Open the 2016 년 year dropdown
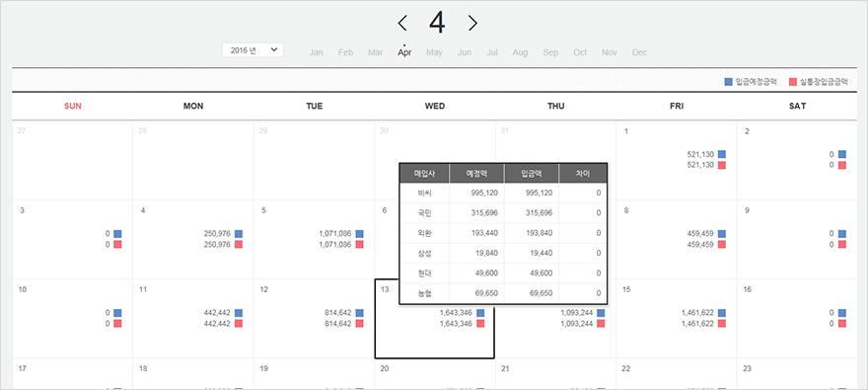The image size is (868, 390). coord(253,49)
